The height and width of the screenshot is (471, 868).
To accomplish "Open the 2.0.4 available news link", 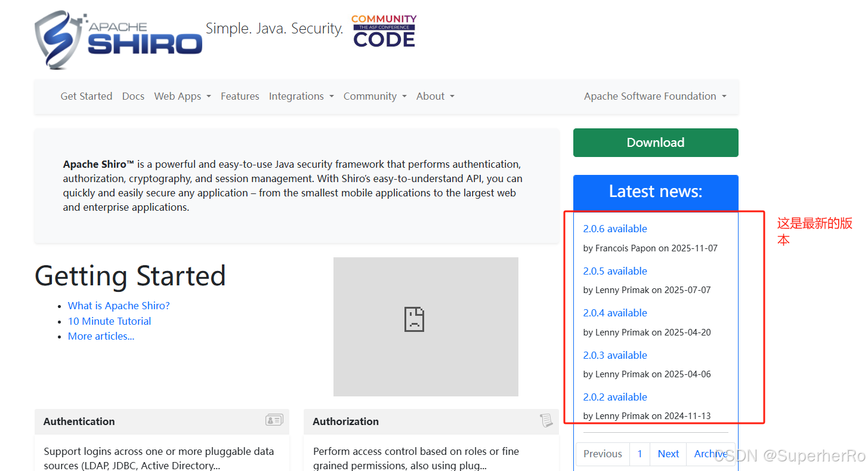I will pyautogui.click(x=615, y=313).
